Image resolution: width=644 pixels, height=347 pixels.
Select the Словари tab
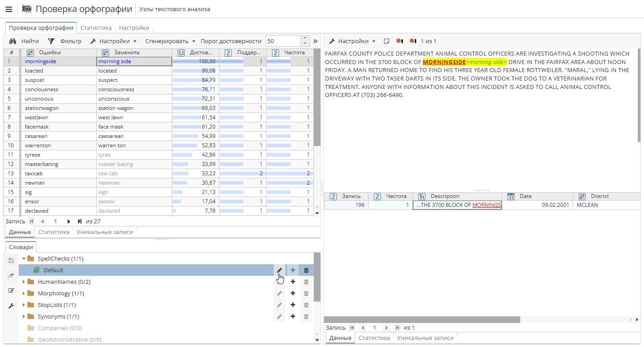(21, 247)
